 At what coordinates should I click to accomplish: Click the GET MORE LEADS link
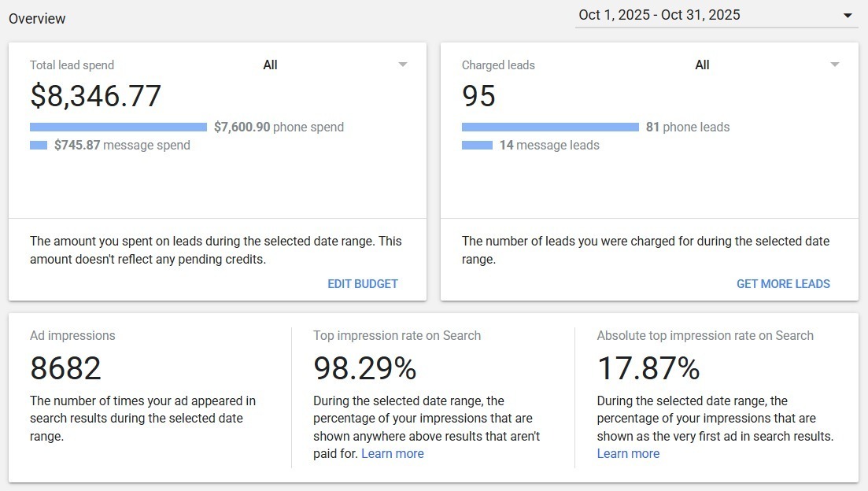(783, 284)
